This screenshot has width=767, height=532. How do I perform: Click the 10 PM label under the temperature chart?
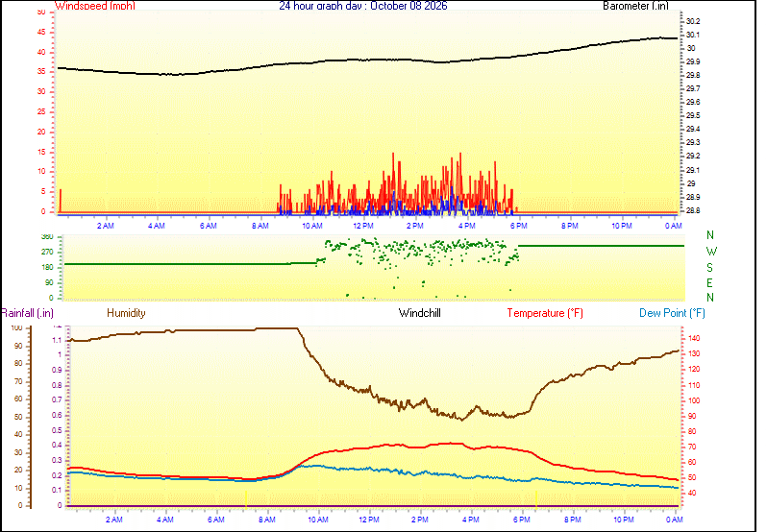(x=624, y=520)
